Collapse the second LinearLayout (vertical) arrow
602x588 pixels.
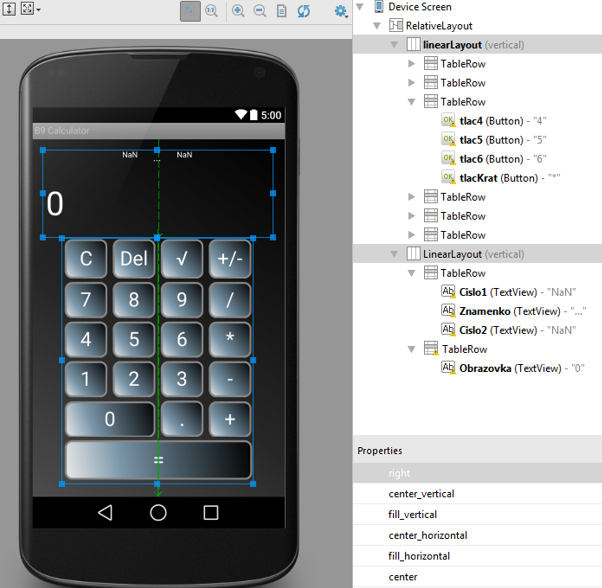pyautogui.click(x=394, y=254)
